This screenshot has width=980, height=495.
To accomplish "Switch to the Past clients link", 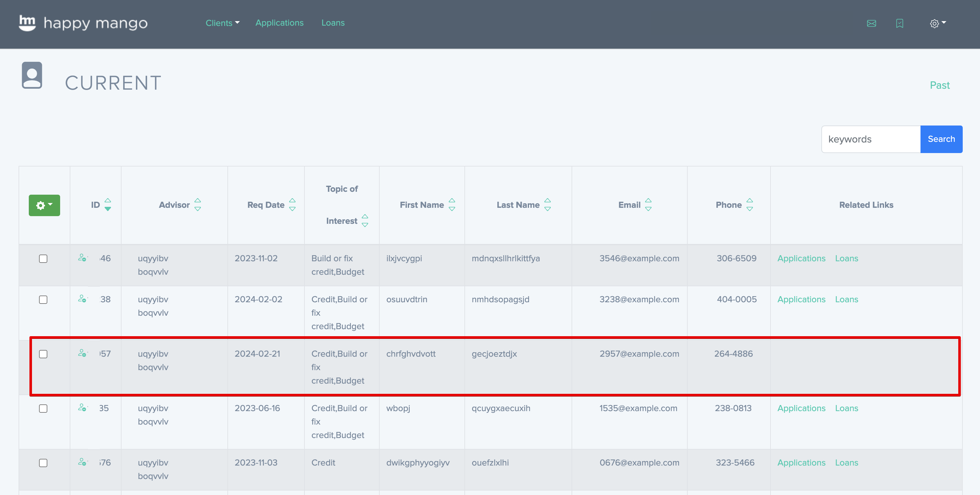I will click(939, 85).
